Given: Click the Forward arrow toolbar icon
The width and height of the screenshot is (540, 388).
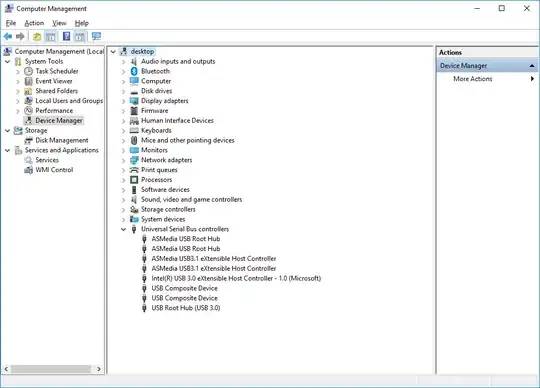Looking at the screenshot, I should click(x=20, y=36).
